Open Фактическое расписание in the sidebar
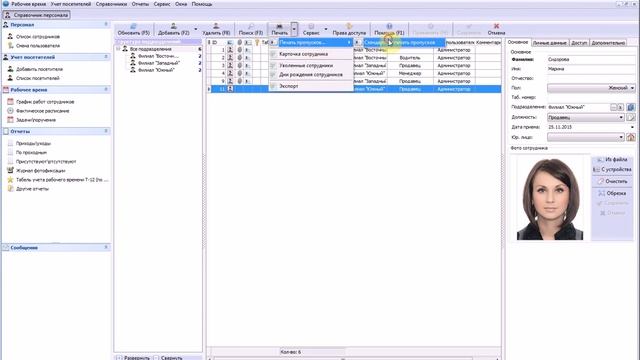Screen dimensions: 640x360 (42, 111)
